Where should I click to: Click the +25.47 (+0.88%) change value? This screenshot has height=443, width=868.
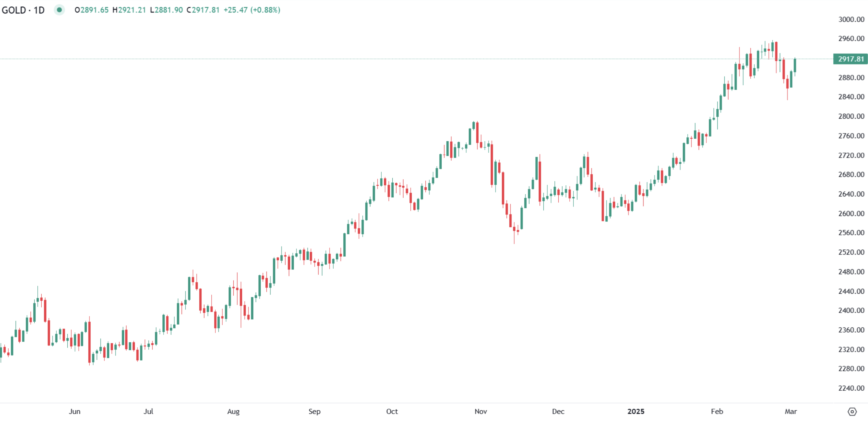(252, 10)
